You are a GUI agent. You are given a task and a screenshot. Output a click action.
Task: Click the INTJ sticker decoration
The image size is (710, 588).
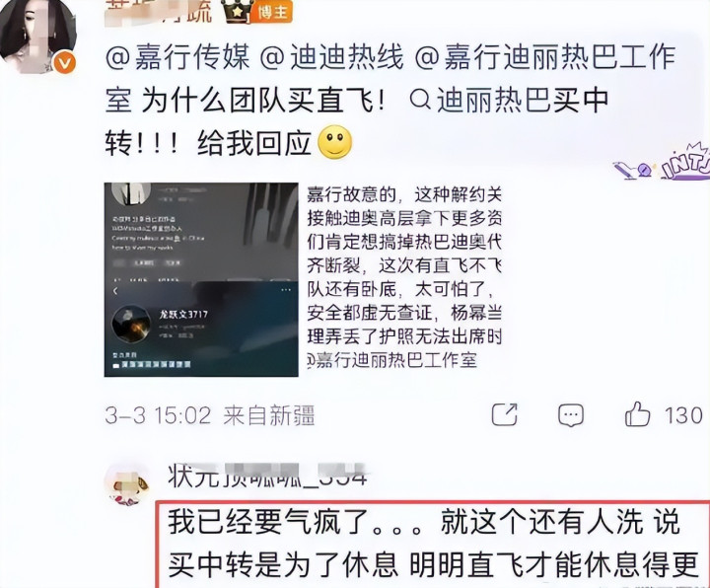point(663,164)
